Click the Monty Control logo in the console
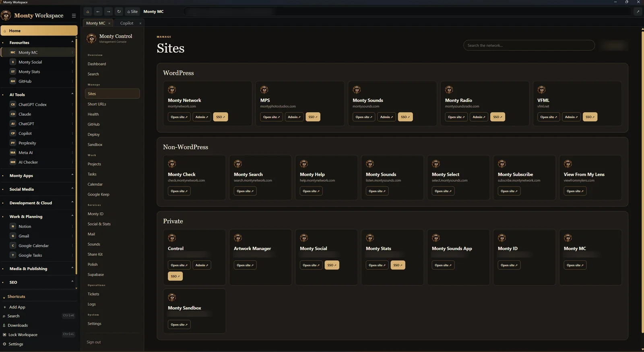Screen dimensions: 644x352 tap(91, 38)
